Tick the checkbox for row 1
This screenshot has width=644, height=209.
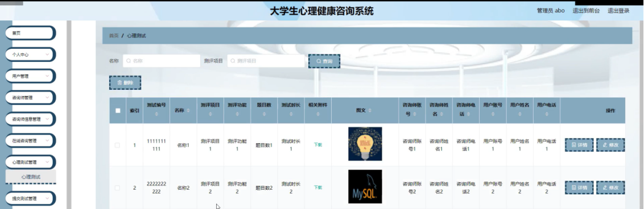click(x=117, y=145)
